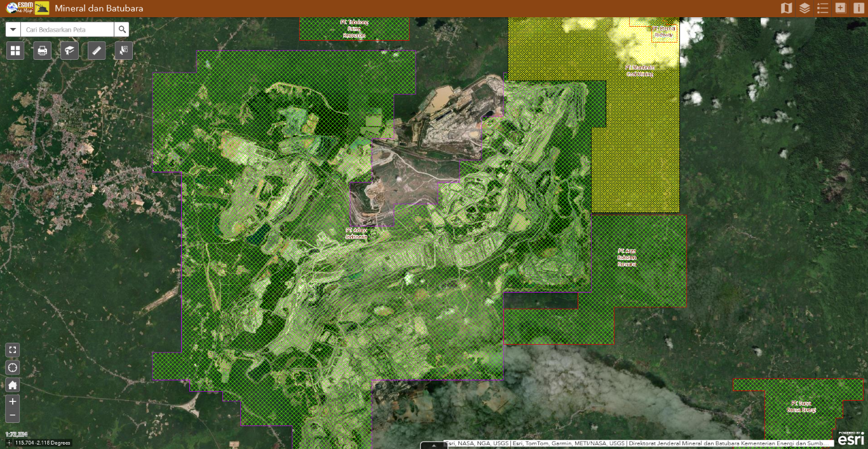
Task: Select the ruler Measurement tool
Action: coord(97,51)
